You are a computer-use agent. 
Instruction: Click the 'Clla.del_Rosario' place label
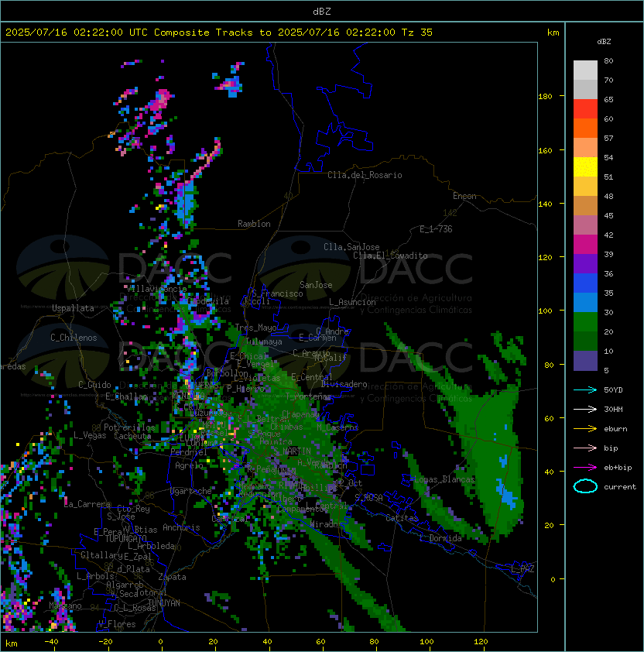click(365, 175)
